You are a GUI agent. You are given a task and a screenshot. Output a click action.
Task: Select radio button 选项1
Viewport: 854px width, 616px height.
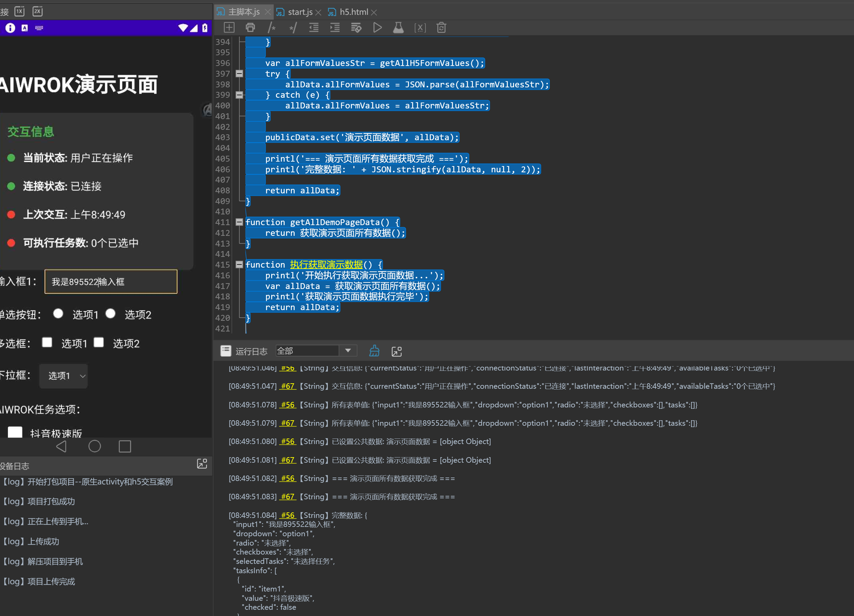click(58, 314)
